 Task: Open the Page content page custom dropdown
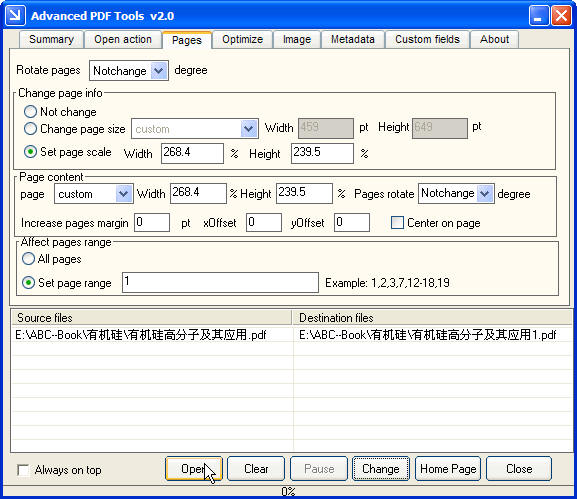[124, 194]
